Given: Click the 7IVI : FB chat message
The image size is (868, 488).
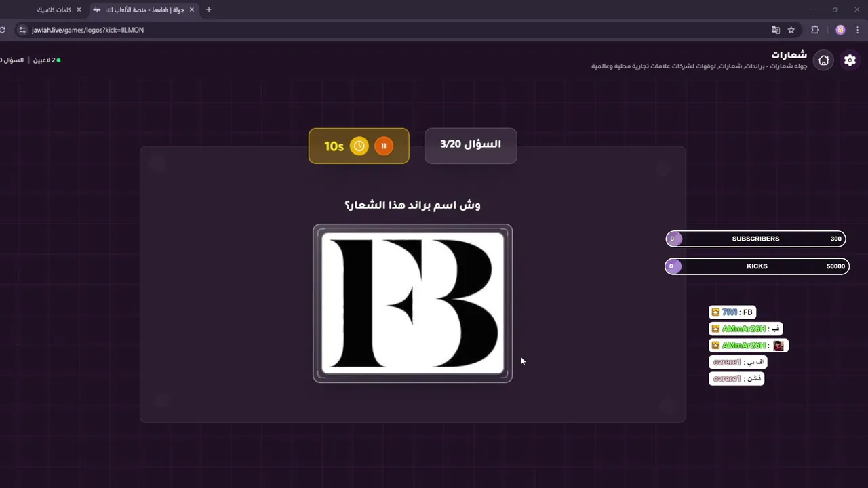Looking at the screenshot, I should click(732, 312).
